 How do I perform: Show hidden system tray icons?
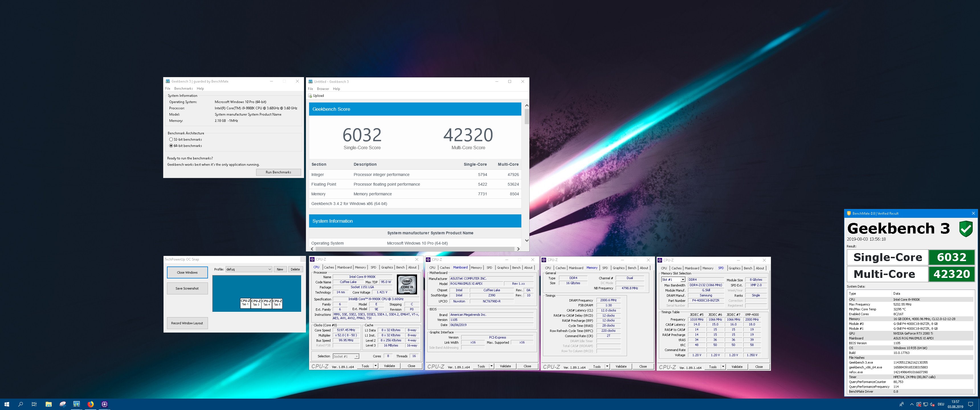(x=912, y=404)
